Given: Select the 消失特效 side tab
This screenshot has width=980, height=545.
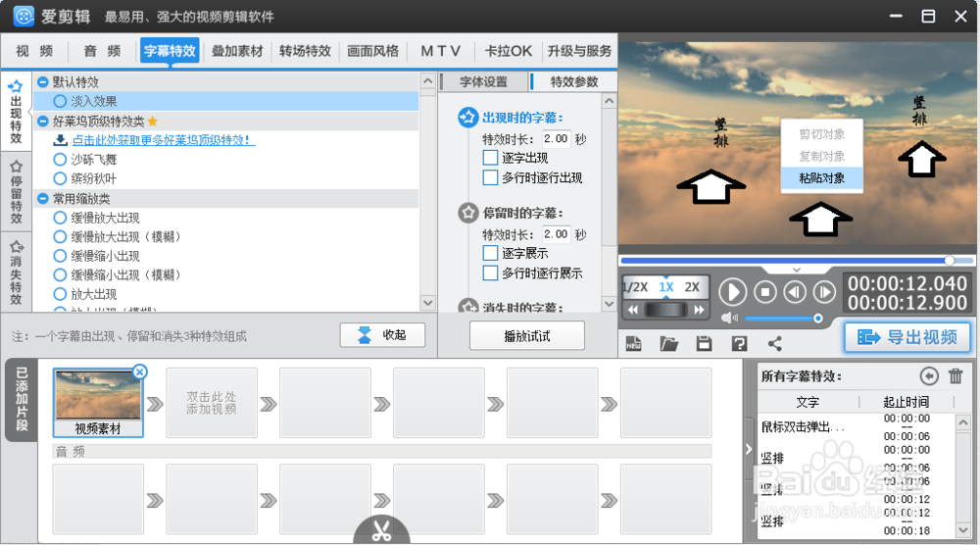Looking at the screenshot, I should (x=17, y=272).
